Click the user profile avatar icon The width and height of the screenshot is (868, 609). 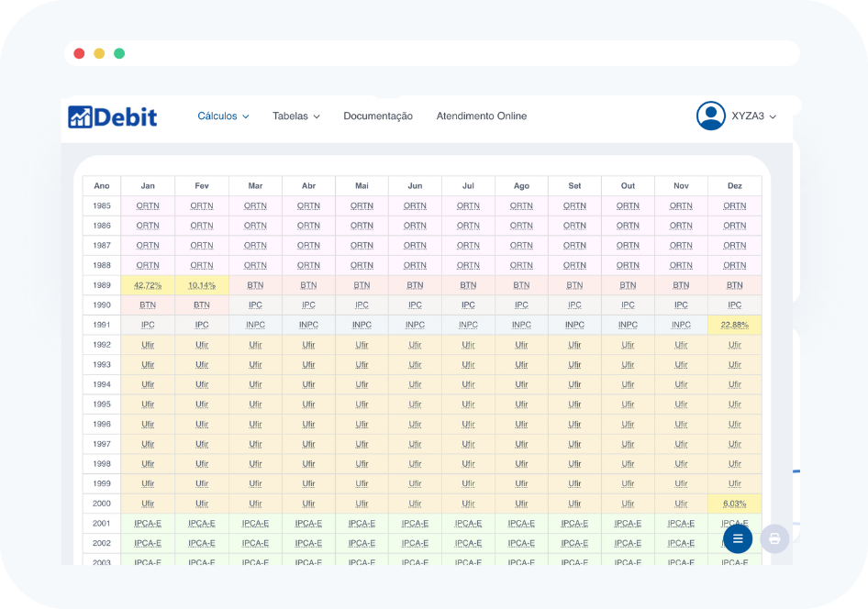(x=710, y=116)
